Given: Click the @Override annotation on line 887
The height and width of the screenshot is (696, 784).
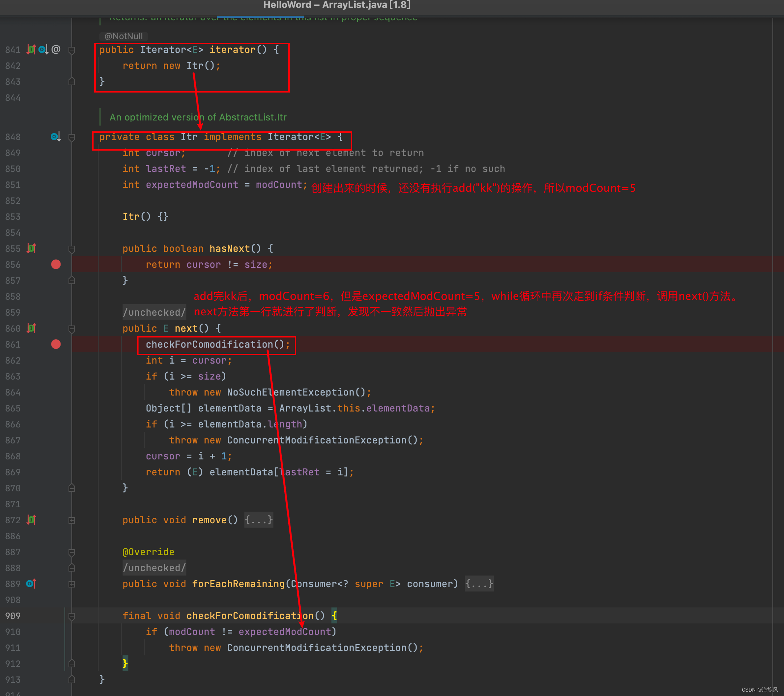Looking at the screenshot, I should (148, 552).
